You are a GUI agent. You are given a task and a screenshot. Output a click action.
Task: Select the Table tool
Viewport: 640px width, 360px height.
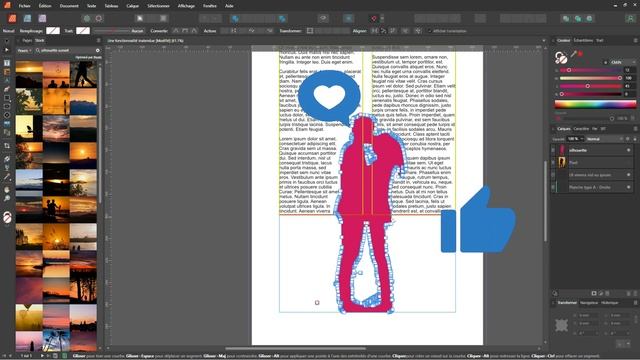tap(7, 72)
